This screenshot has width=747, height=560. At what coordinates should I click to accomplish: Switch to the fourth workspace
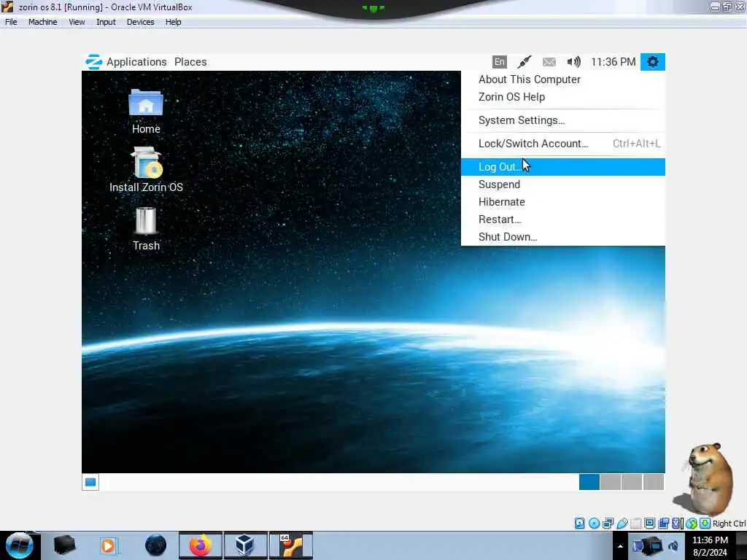(x=653, y=482)
